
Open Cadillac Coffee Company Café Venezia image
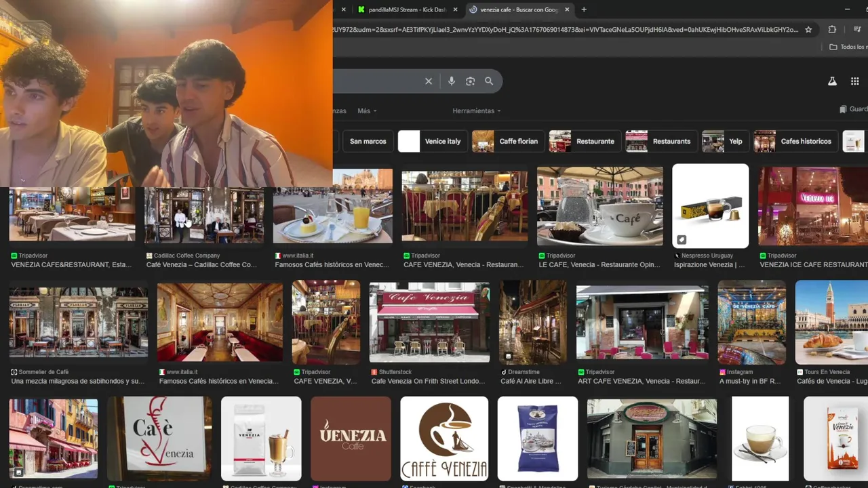tap(204, 215)
